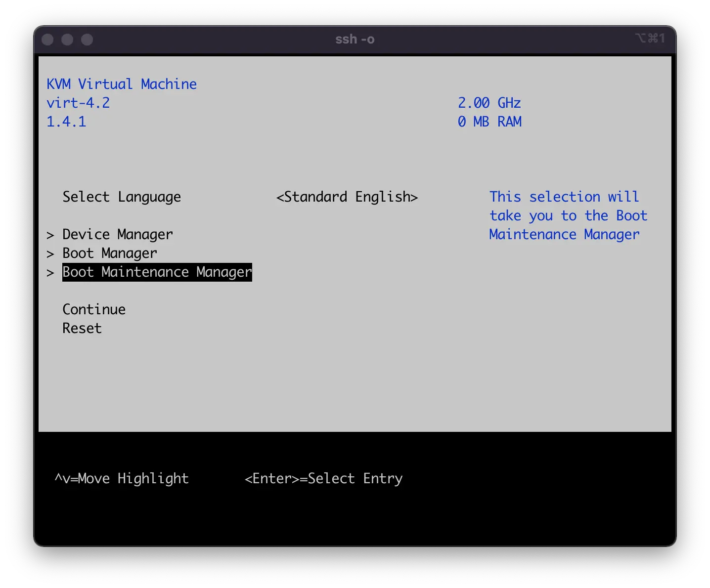
Task: Click the arrow beside Boot Maintenance Manager
Action: pos(50,273)
